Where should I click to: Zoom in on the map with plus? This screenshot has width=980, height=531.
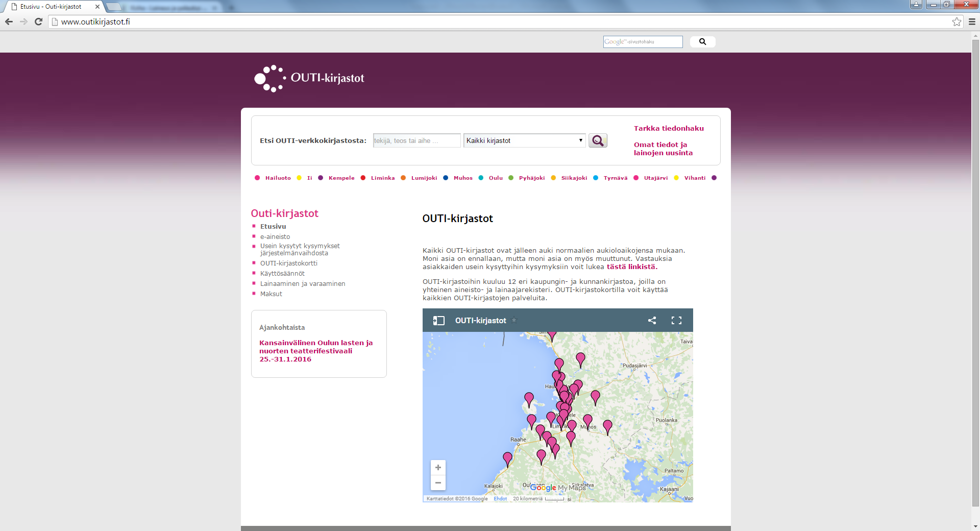(438, 467)
